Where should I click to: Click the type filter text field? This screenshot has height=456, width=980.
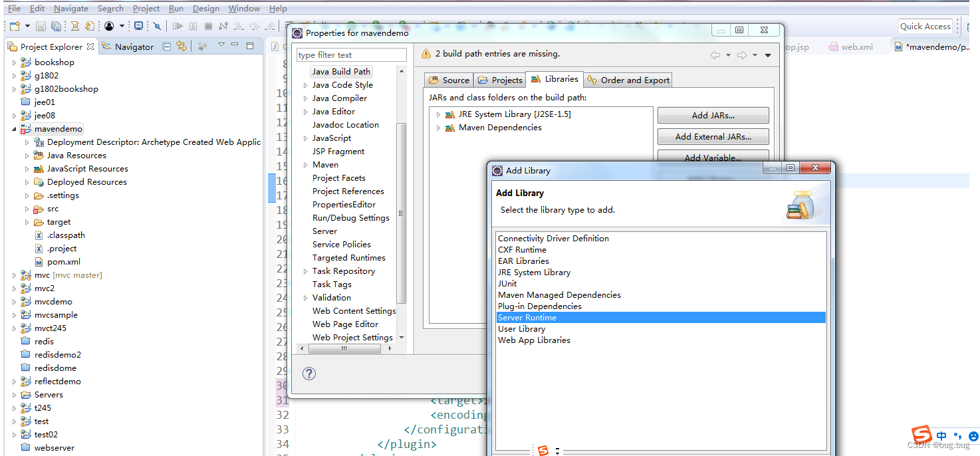tap(352, 55)
